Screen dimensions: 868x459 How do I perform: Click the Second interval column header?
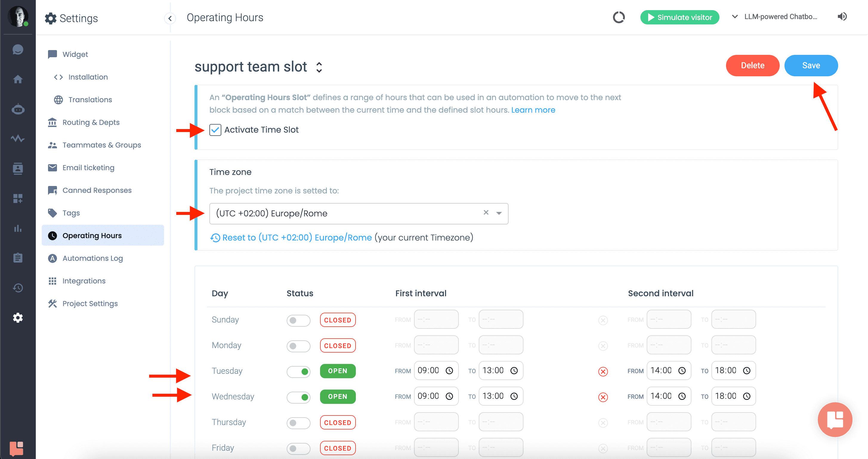[660, 293]
